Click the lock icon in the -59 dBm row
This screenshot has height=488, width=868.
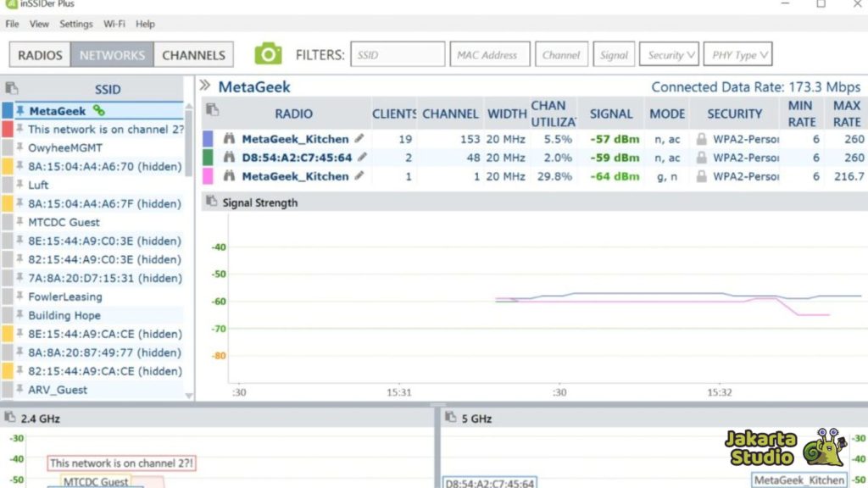pyautogui.click(x=701, y=158)
